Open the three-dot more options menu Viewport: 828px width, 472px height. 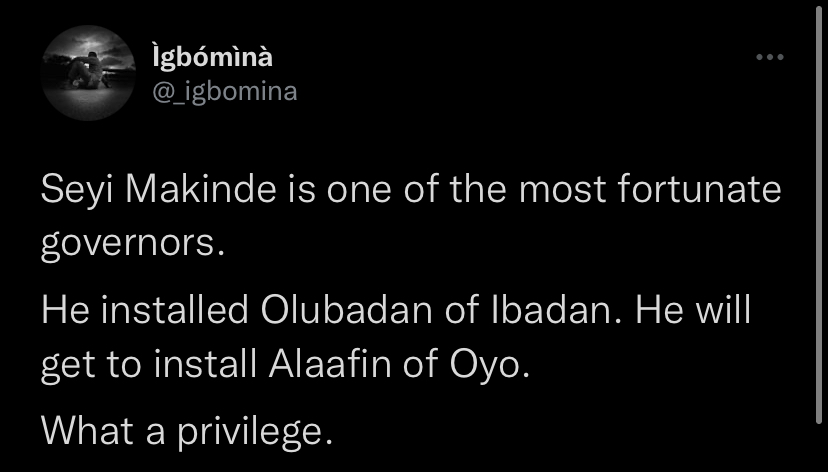(770, 58)
